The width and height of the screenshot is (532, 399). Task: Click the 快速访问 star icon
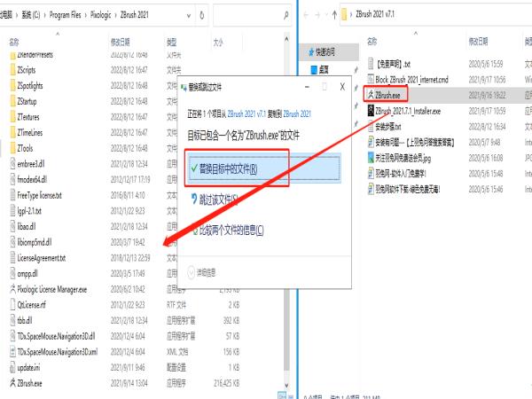311,52
